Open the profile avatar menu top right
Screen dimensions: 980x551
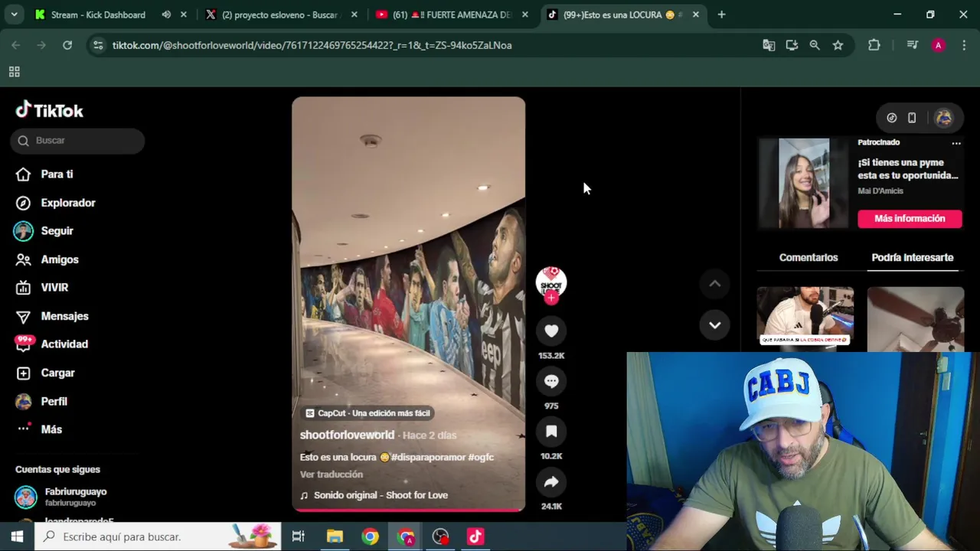943,118
